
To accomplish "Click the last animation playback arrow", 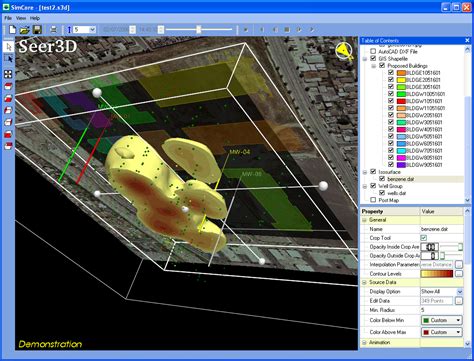I will (x=312, y=30).
